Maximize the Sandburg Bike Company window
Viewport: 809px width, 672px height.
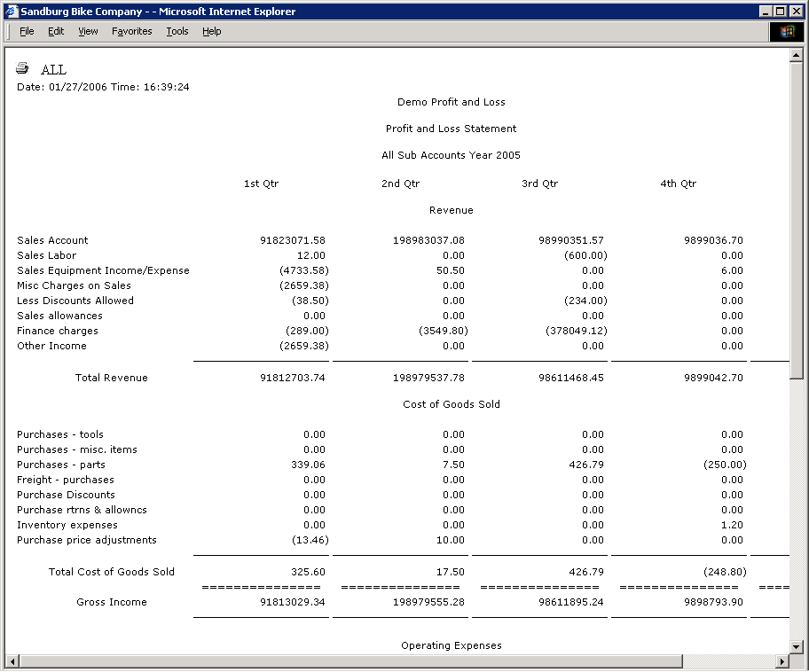(781, 12)
